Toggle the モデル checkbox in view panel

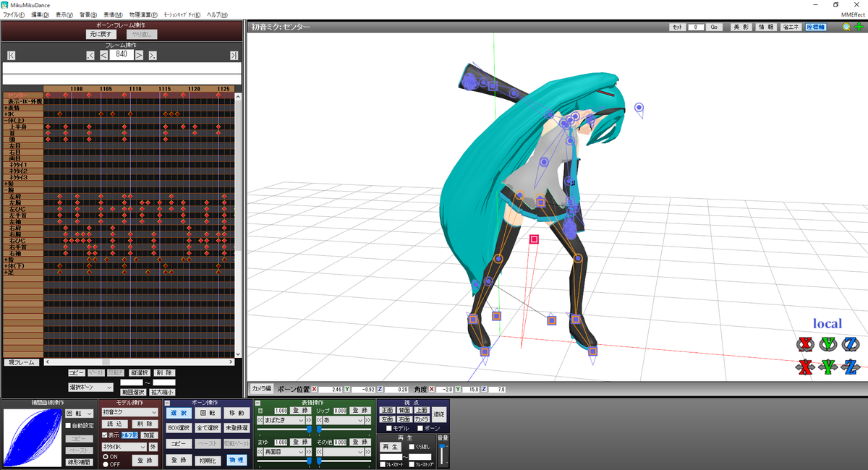click(388, 429)
